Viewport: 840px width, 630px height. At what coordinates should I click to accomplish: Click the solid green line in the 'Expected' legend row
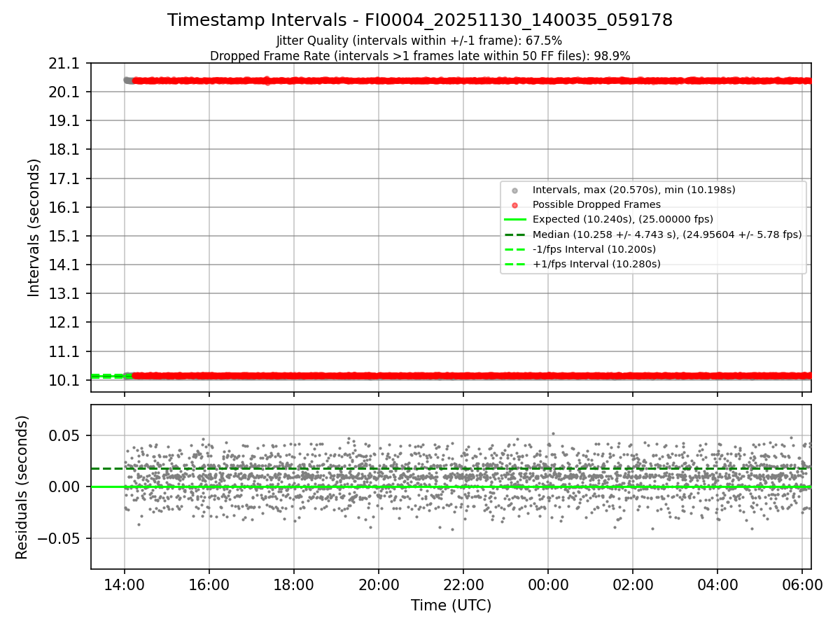coord(514,220)
